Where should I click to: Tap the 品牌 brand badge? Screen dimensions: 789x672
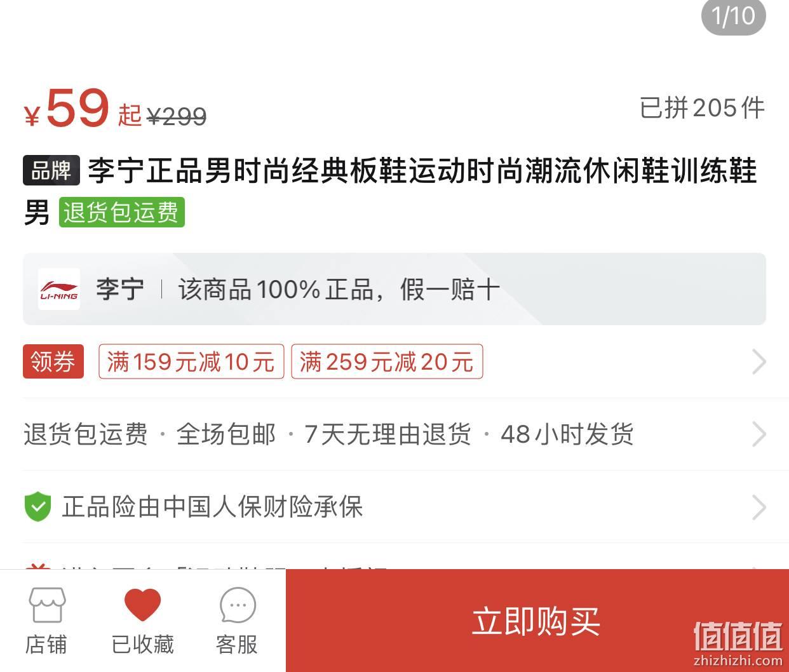(51, 170)
